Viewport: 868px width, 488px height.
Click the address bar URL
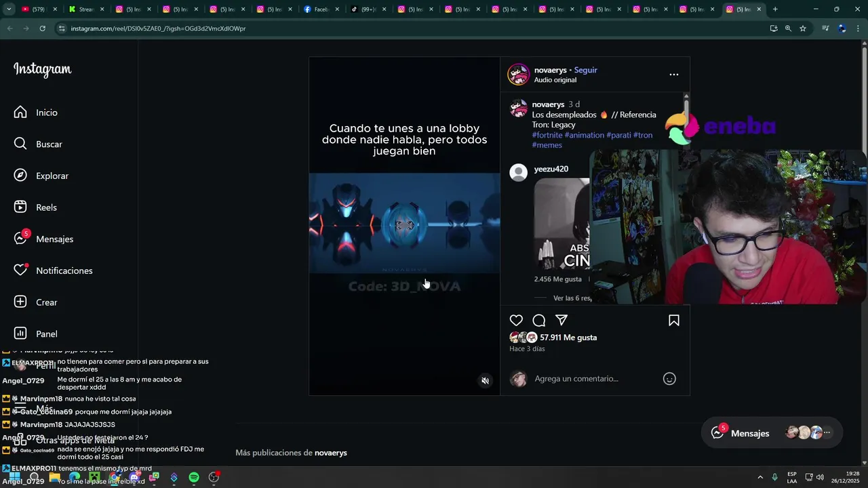[158, 28]
